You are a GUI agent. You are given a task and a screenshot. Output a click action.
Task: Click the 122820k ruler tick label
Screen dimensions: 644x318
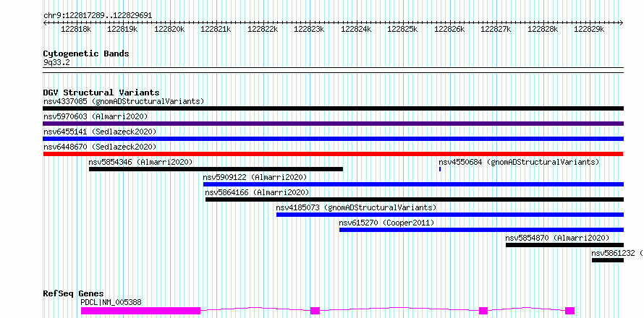tap(169, 30)
